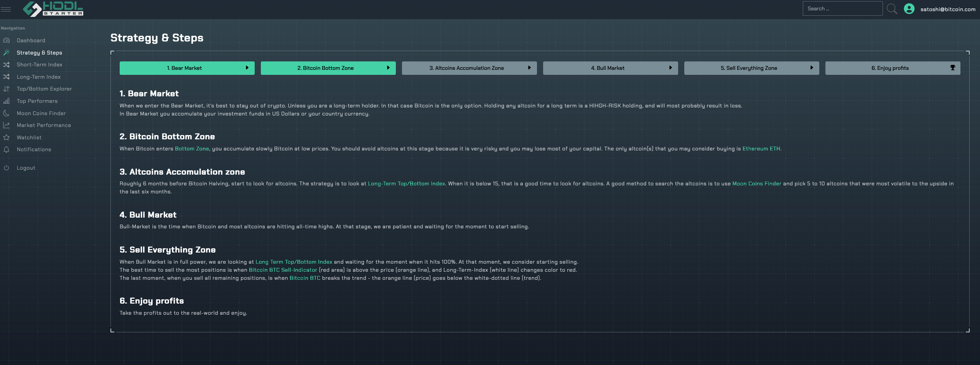The image size is (980, 365).
Task: Click the arrow on Bitcoin Bottom Zone step
Action: [388, 68]
